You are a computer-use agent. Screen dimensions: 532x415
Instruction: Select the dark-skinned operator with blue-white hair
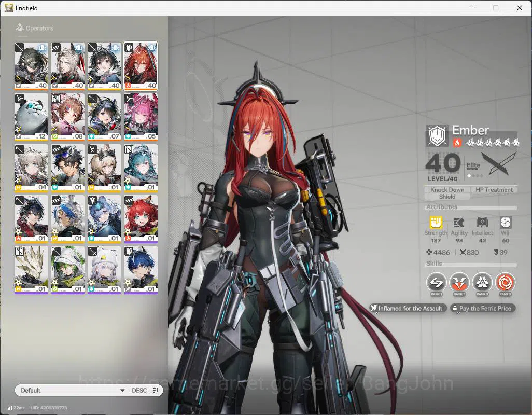[x=68, y=219]
